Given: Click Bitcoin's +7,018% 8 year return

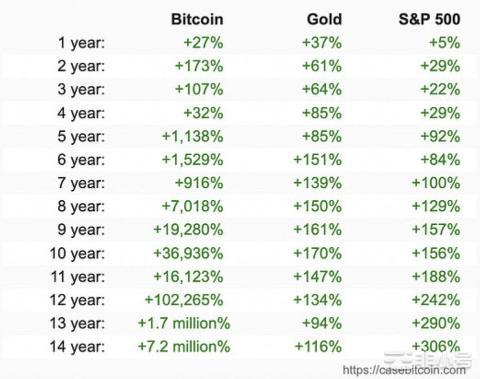Looking at the screenshot, I should (x=192, y=206).
